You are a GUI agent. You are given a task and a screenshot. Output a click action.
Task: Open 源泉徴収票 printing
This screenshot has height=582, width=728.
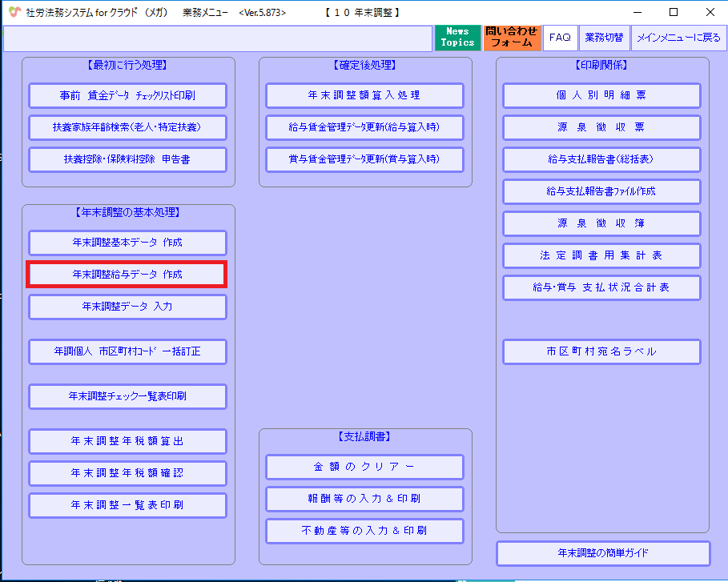(601, 127)
